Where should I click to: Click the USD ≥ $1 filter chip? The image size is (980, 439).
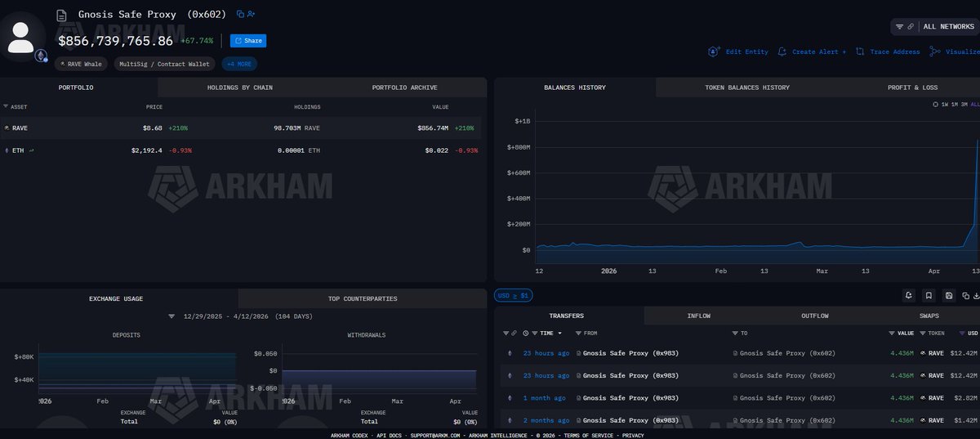(514, 295)
